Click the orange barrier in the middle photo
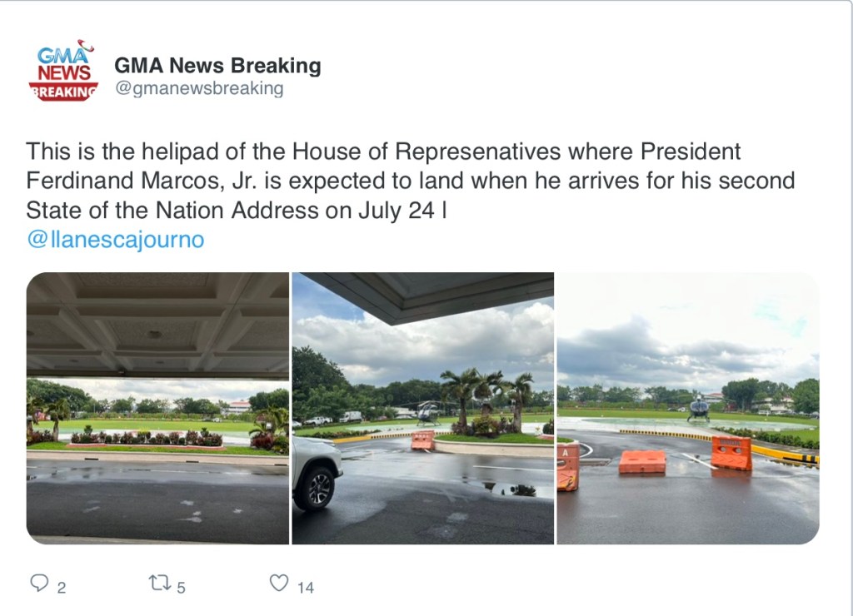Image resolution: width=853 pixels, height=616 pixels. click(x=422, y=440)
